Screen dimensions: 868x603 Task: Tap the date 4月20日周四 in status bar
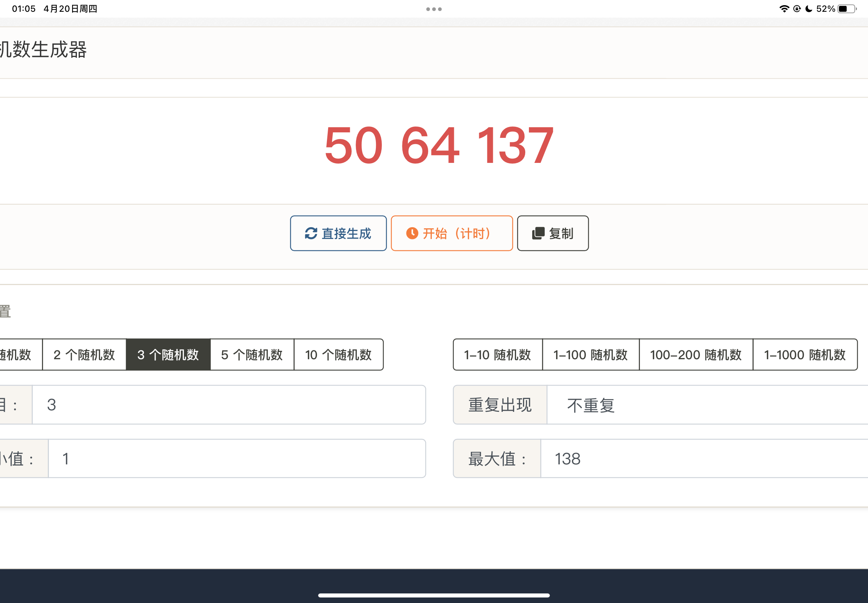pyautogui.click(x=70, y=9)
